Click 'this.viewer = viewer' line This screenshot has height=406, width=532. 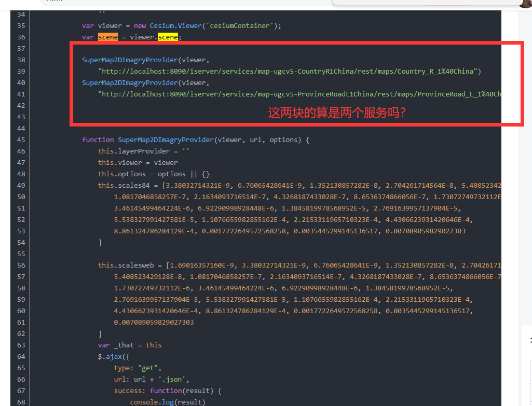point(138,163)
